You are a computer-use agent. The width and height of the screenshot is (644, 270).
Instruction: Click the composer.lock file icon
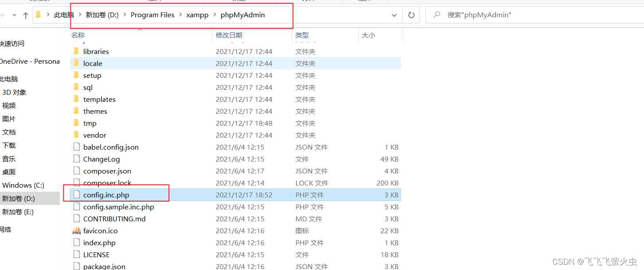pos(76,183)
